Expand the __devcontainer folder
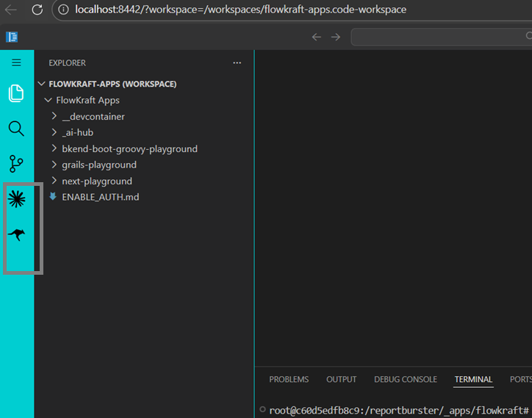The width and height of the screenshot is (532, 418). point(54,116)
